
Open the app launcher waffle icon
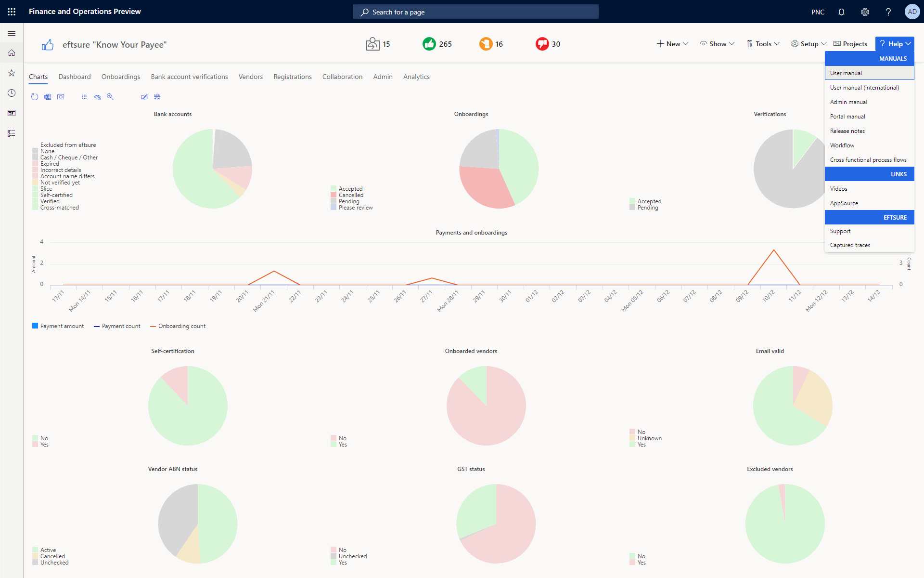click(x=12, y=12)
